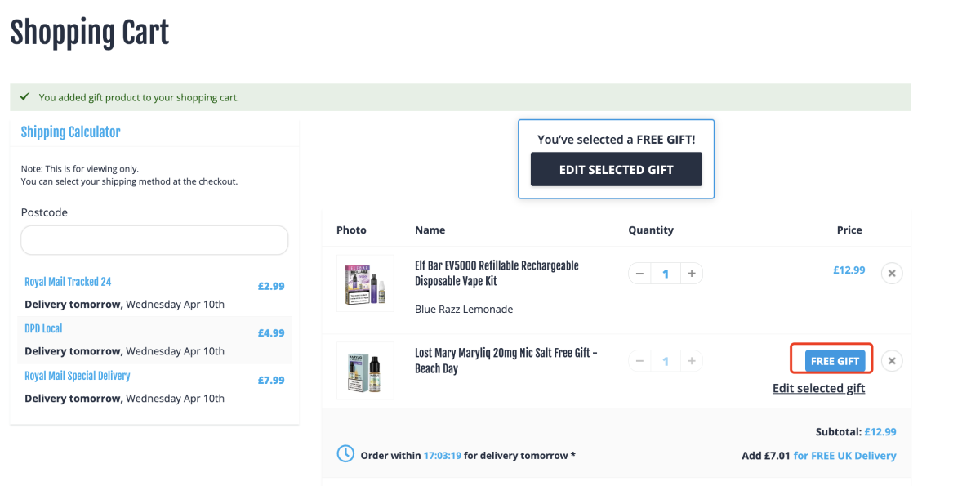
Task: Decrease Elf Bar EV5000 quantity with minus
Action: pyautogui.click(x=639, y=274)
